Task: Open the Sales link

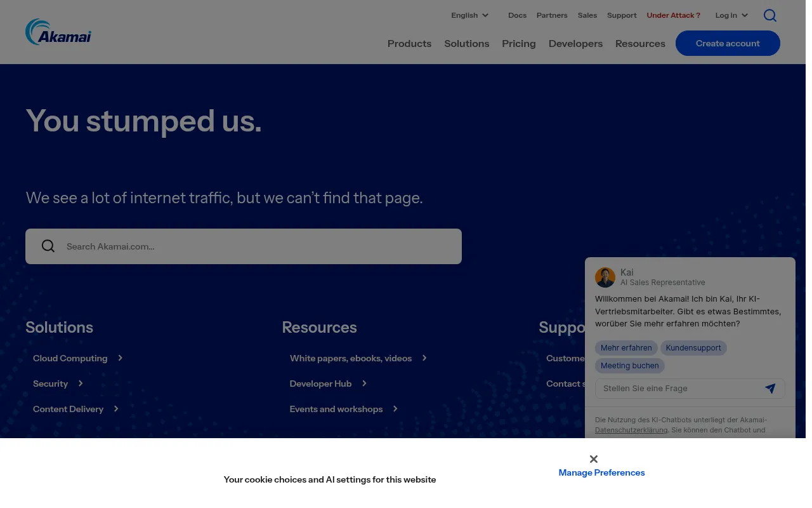Action: pyautogui.click(x=587, y=15)
